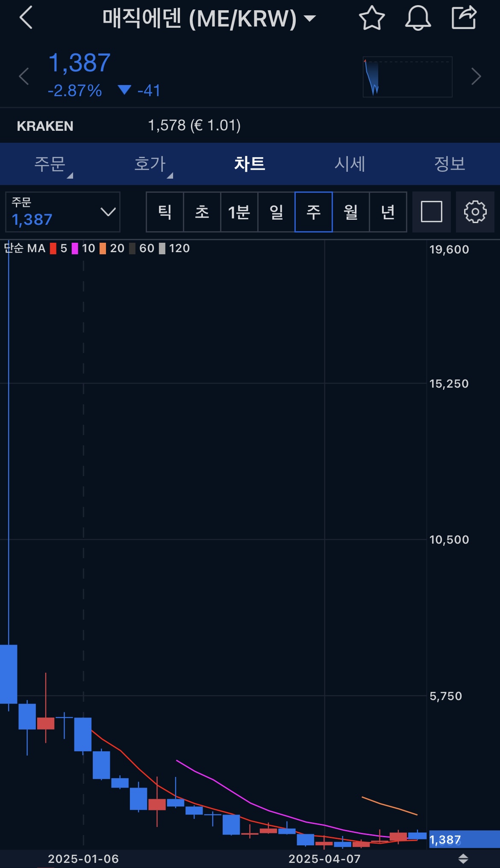Tap the 2025-04-07 date label
The height and width of the screenshot is (868, 500).
(x=325, y=859)
